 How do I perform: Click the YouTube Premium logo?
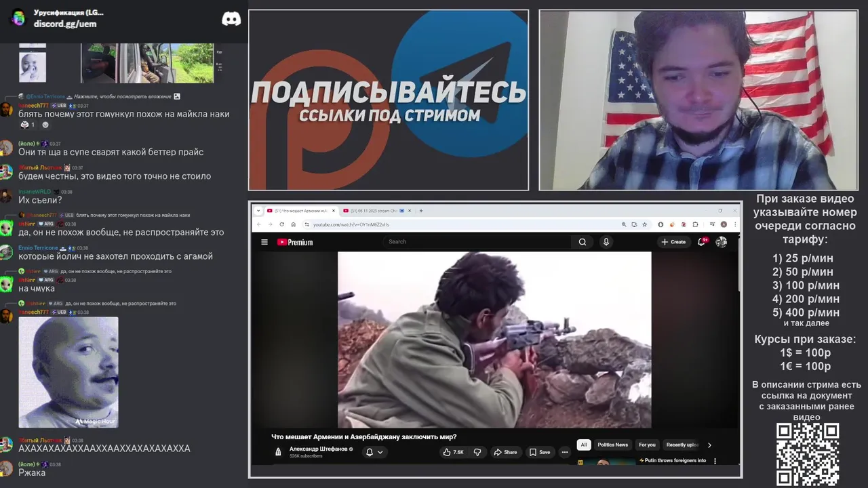tap(295, 242)
